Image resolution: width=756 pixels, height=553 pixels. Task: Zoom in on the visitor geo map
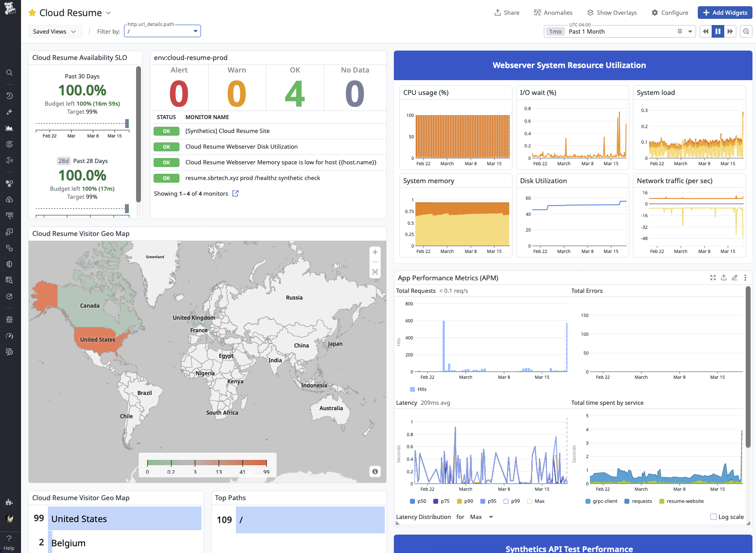tap(375, 252)
